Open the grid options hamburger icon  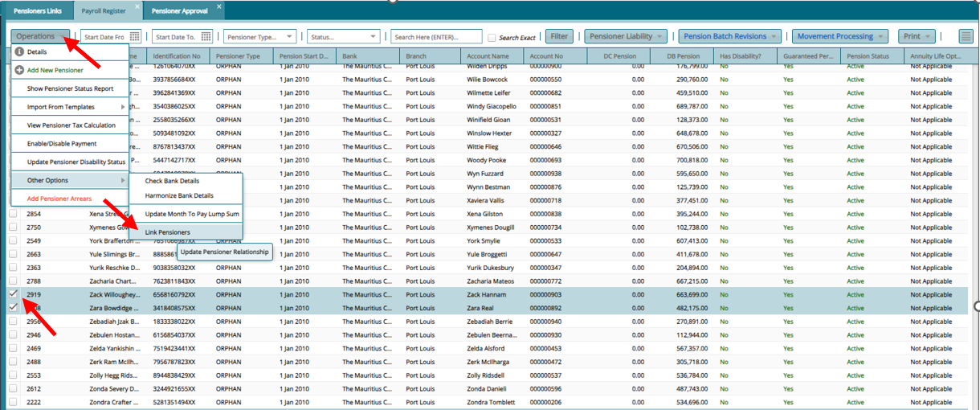[966, 36]
